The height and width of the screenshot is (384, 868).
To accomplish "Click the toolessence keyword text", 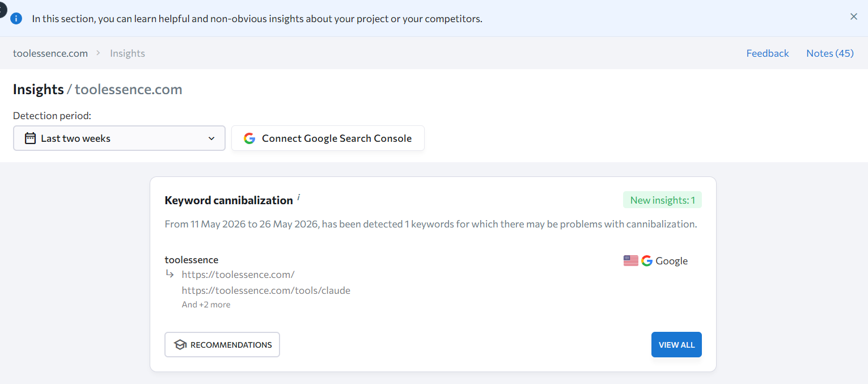I will coord(192,260).
